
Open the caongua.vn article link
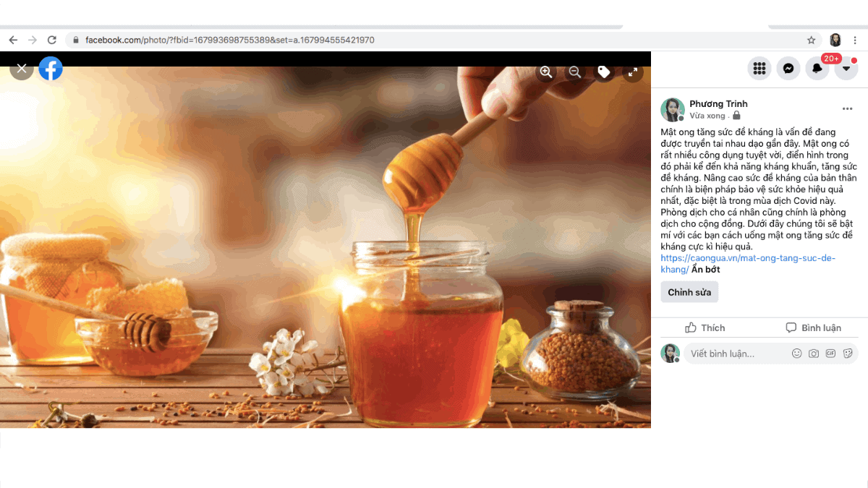point(747,258)
